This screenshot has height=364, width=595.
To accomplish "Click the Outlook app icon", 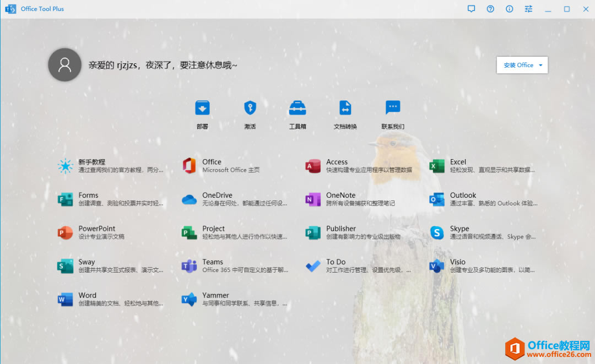I will coord(437,199).
